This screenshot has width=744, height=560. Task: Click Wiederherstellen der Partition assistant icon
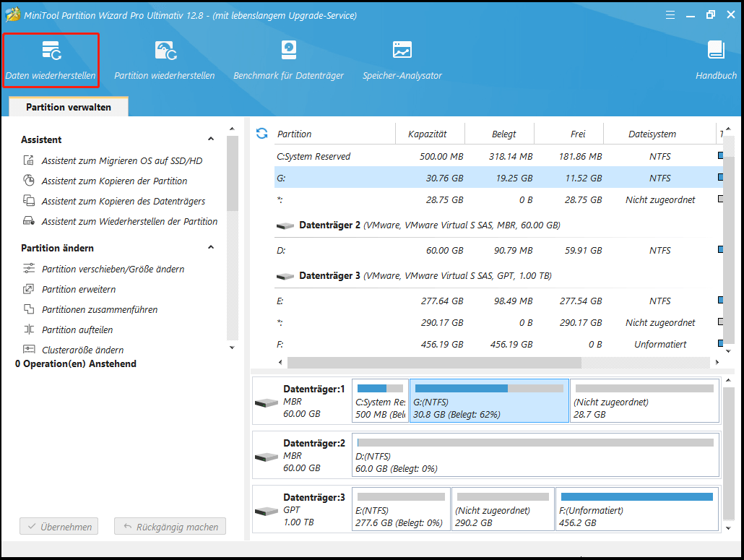[x=29, y=221]
